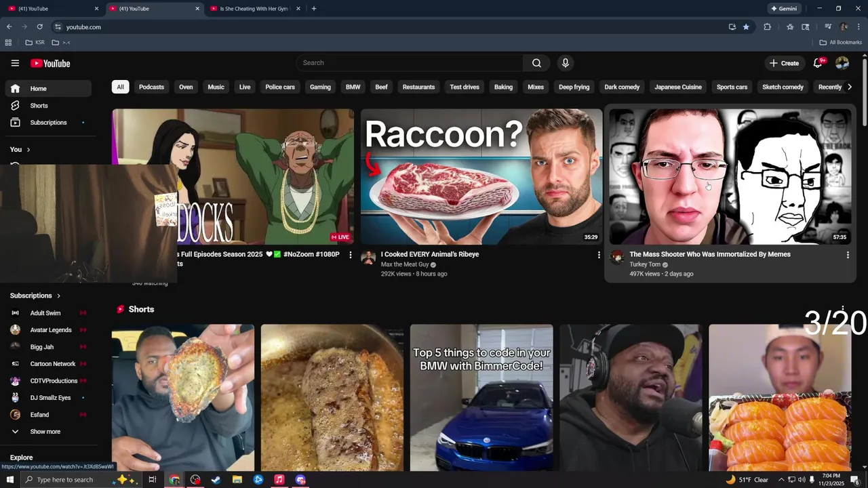The width and height of the screenshot is (868, 488).
Task: Open the Avatar Legends channel
Action: (x=48, y=330)
